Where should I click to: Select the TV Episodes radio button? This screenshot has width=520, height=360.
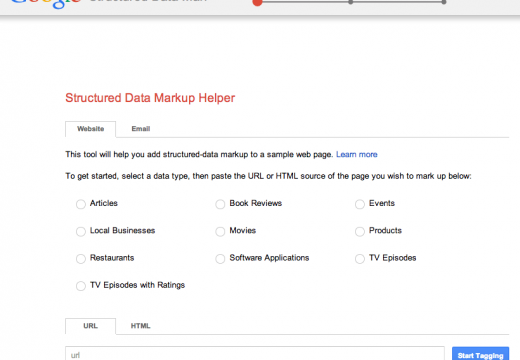coord(360,259)
